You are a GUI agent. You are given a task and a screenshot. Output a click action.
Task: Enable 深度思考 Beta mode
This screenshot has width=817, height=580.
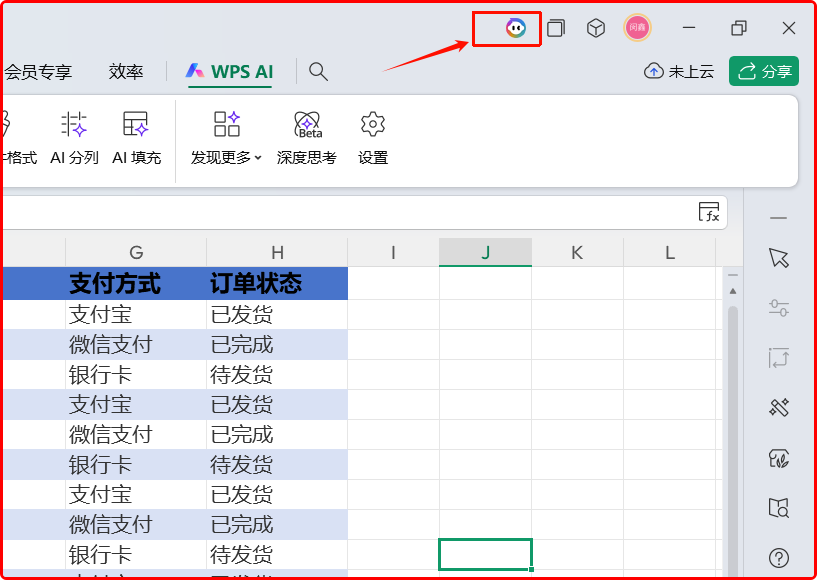307,135
